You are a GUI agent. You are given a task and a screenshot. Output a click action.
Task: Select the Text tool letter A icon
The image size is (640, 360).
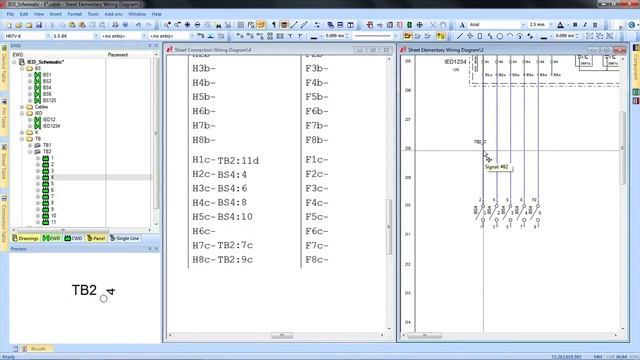click(462, 25)
